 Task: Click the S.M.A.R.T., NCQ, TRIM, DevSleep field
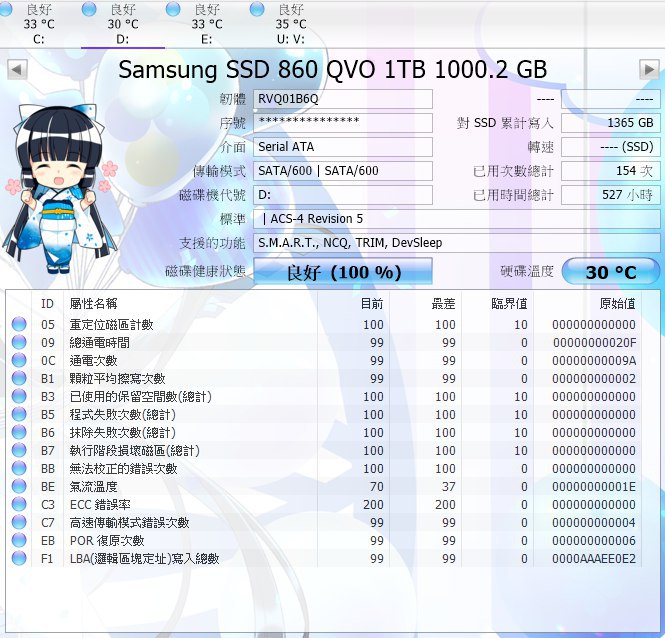pos(457,243)
